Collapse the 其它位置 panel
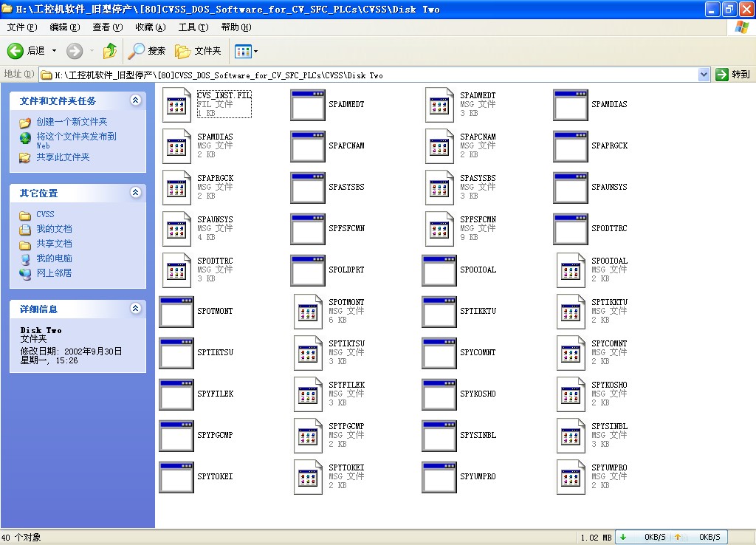The height and width of the screenshot is (545, 756). 135,193
